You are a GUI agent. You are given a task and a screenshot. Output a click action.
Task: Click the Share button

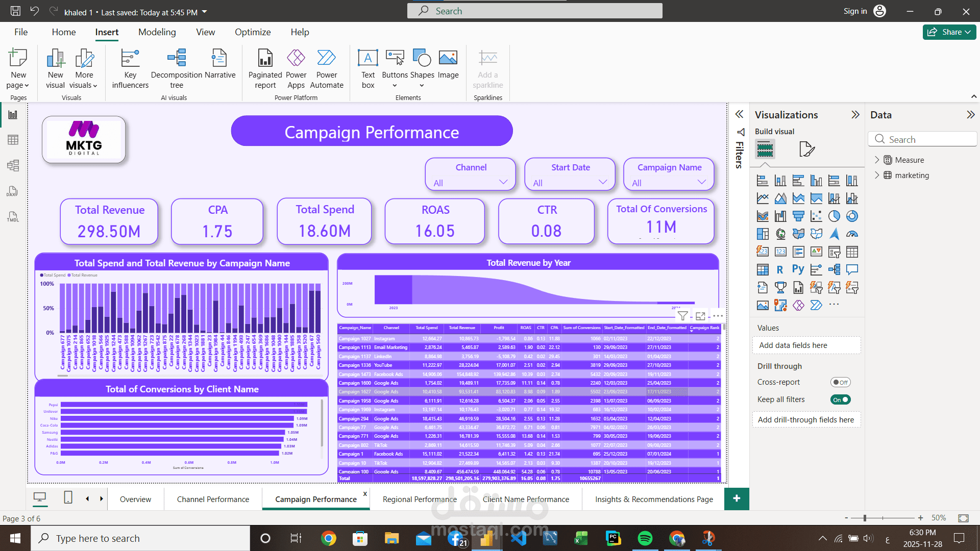tap(949, 32)
